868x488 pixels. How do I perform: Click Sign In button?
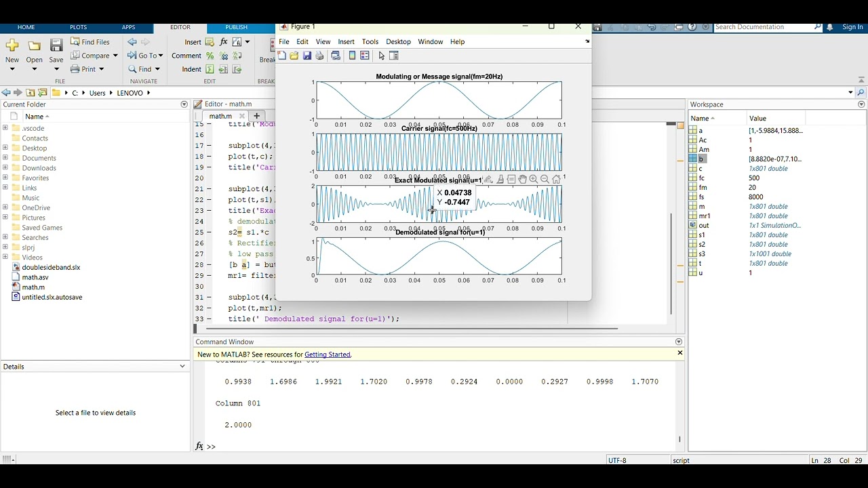click(x=852, y=27)
